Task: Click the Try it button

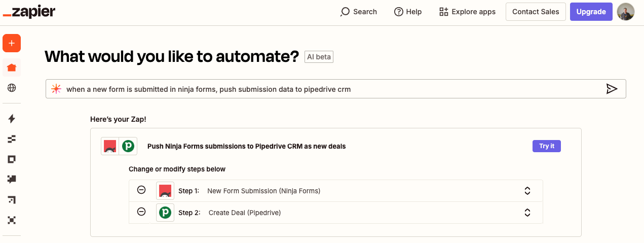Action: pyautogui.click(x=547, y=146)
